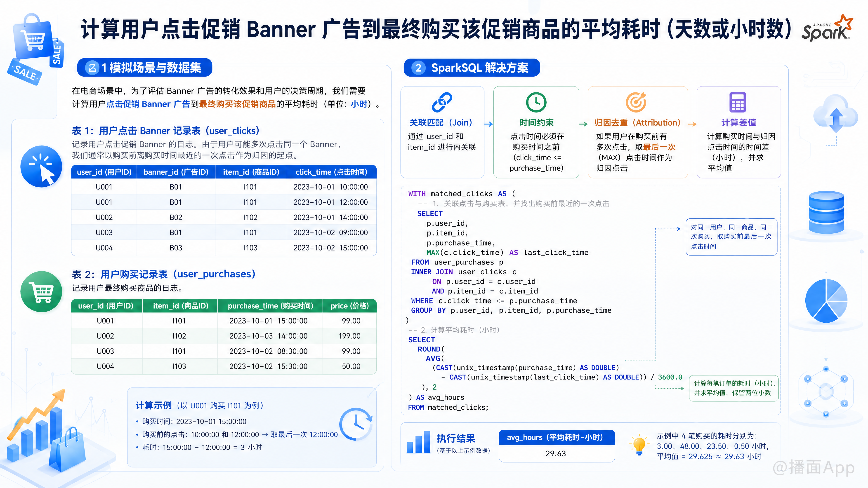The width and height of the screenshot is (868, 488).
Task: Click the 29.63 avg_hours result value
Action: [x=556, y=453]
